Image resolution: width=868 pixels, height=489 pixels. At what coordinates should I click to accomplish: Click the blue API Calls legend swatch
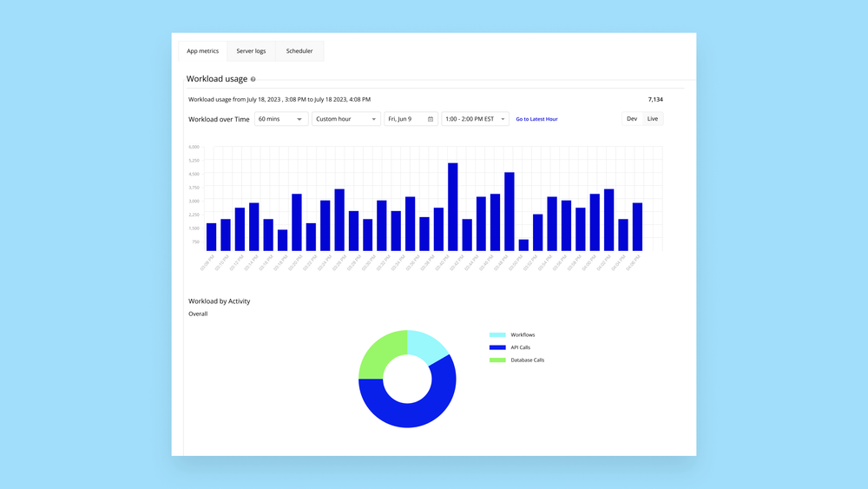point(497,347)
